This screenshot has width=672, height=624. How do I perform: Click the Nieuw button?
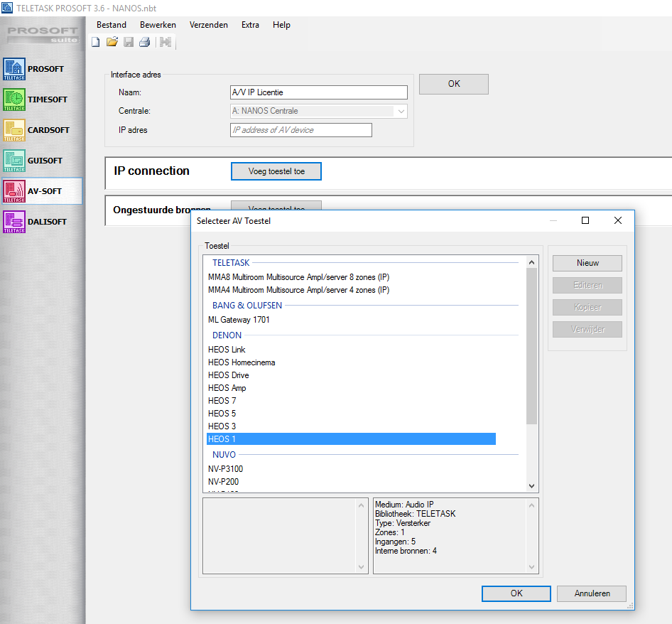(587, 264)
